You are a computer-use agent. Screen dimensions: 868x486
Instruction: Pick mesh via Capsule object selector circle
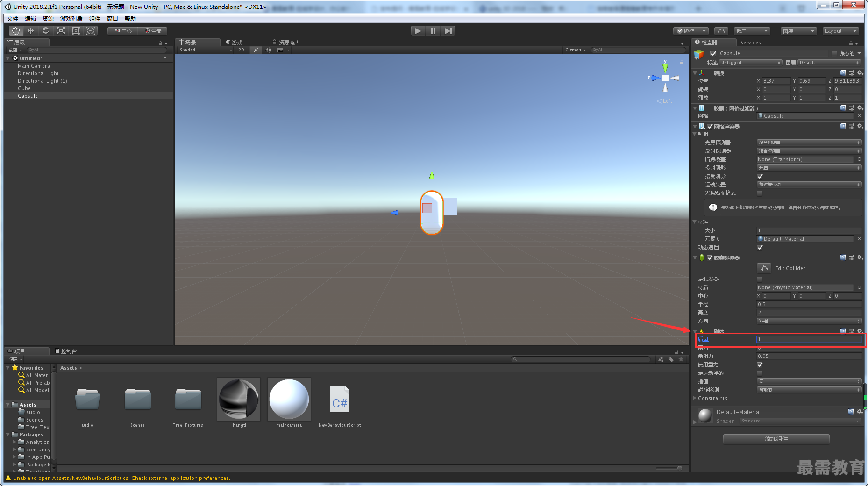pyautogui.click(x=859, y=116)
